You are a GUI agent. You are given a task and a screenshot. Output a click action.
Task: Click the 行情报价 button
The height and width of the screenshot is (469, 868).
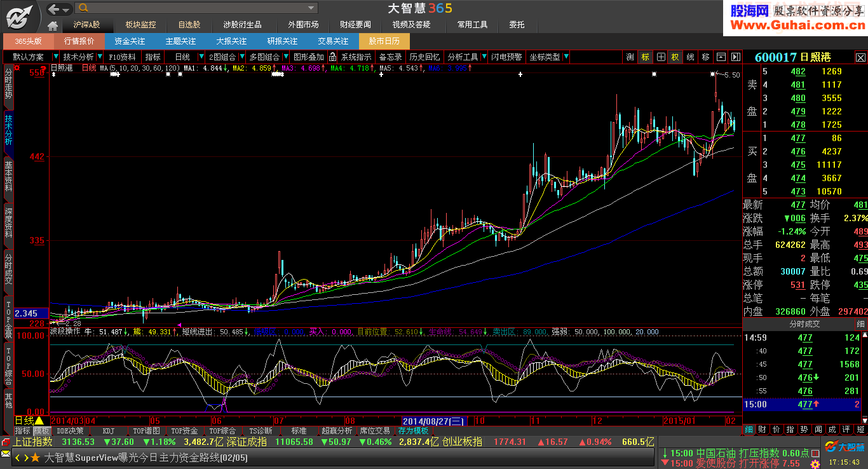(79, 41)
